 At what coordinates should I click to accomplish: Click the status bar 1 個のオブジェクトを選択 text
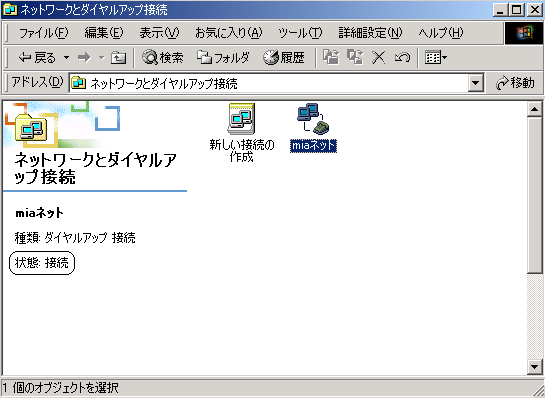coord(61,388)
